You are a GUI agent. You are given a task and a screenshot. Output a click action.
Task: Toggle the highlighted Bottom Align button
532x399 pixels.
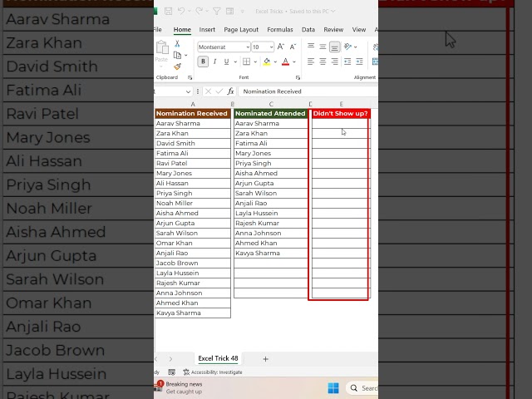(x=334, y=47)
